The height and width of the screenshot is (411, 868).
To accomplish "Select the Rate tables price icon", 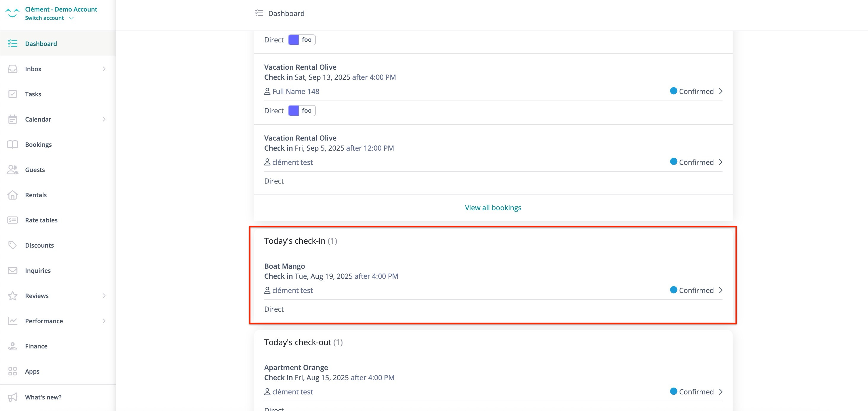I will pyautogui.click(x=12, y=220).
